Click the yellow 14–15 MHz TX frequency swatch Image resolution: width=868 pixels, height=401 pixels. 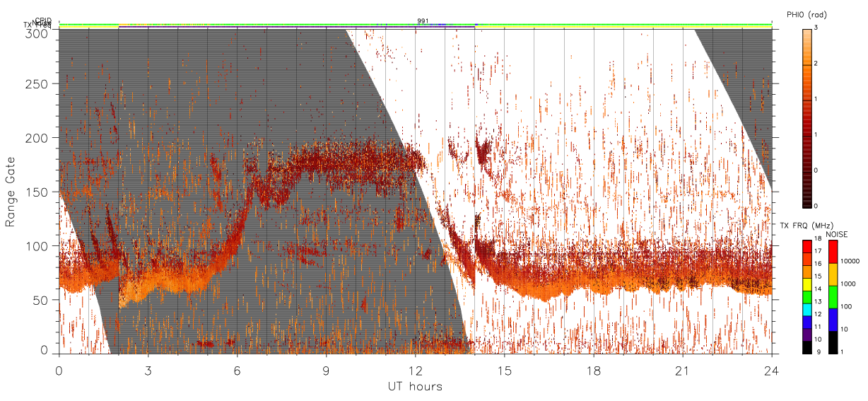tap(807, 284)
